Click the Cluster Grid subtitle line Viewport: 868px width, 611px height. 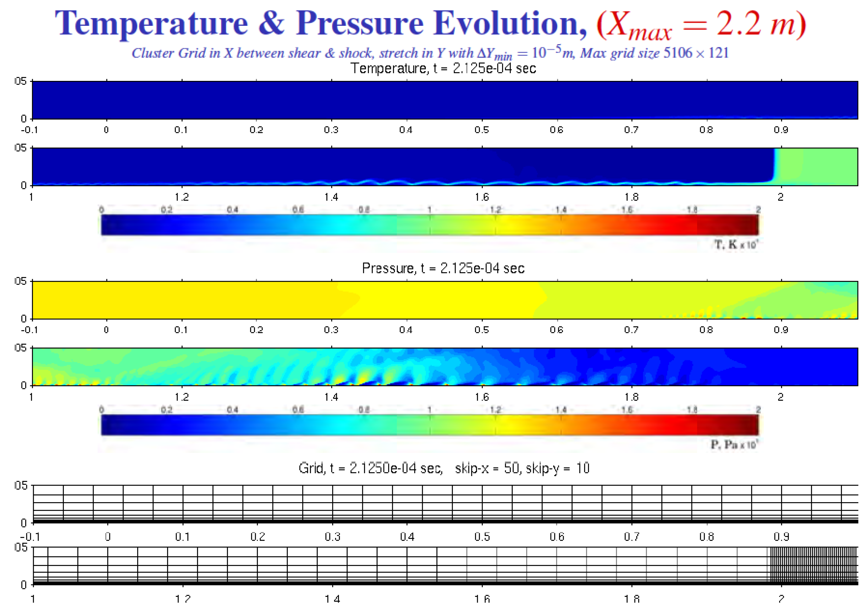430,53
